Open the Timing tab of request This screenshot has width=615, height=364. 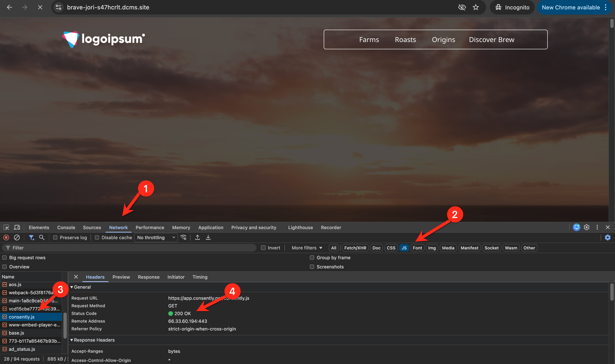(200, 277)
